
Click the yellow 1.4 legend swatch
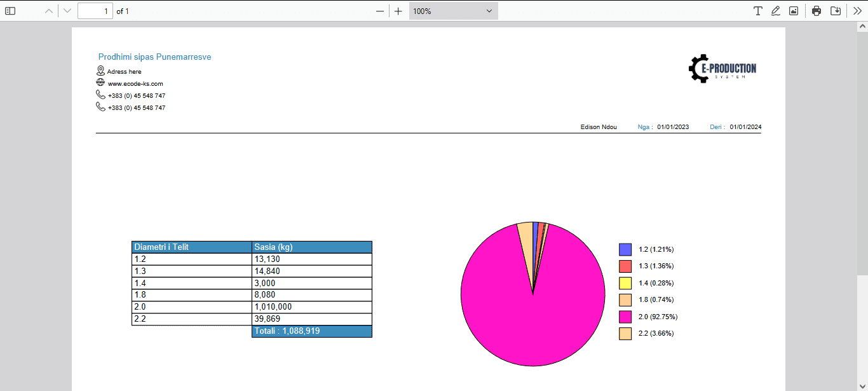[625, 283]
